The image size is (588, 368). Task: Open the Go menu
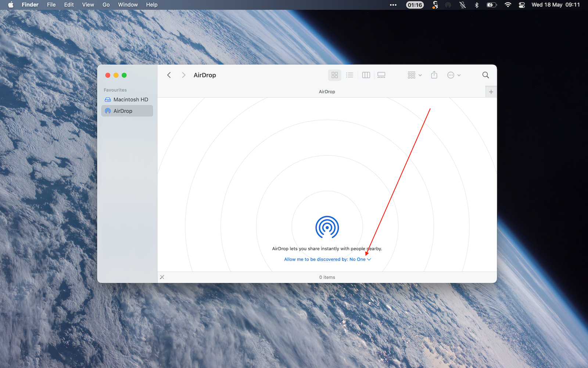(x=106, y=5)
